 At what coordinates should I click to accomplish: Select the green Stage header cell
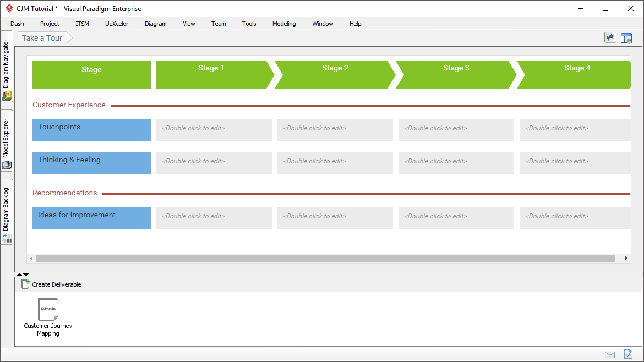91,75
